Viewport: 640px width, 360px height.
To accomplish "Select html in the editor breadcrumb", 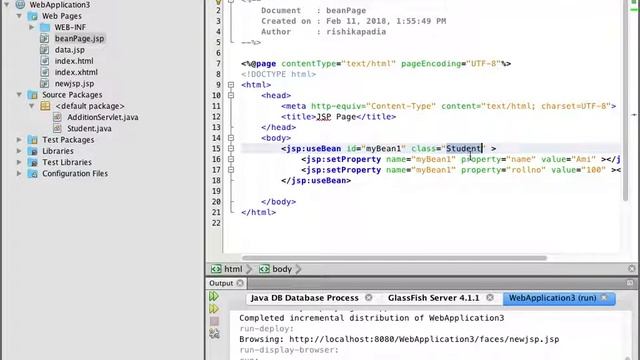I will pyautogui.click(x=233, y=269).
